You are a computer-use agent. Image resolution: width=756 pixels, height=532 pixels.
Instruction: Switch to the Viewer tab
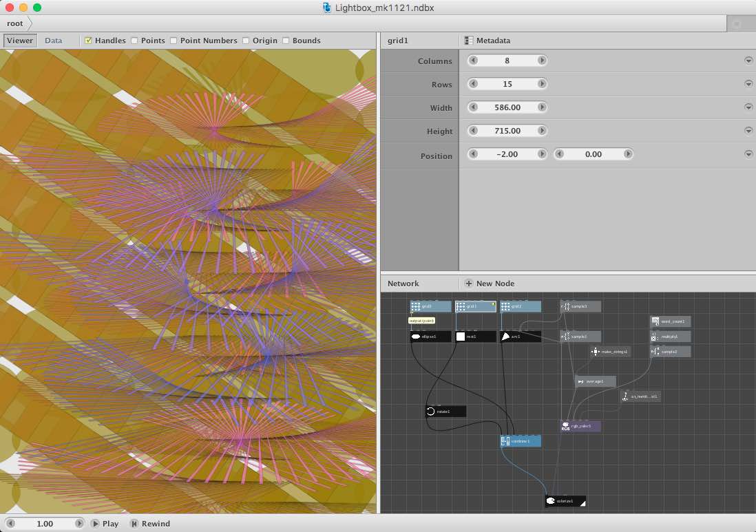coord(20,41)
